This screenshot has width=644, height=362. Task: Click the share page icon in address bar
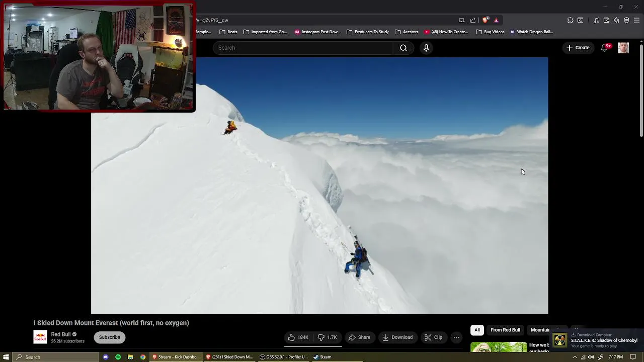tap(473, 20)
